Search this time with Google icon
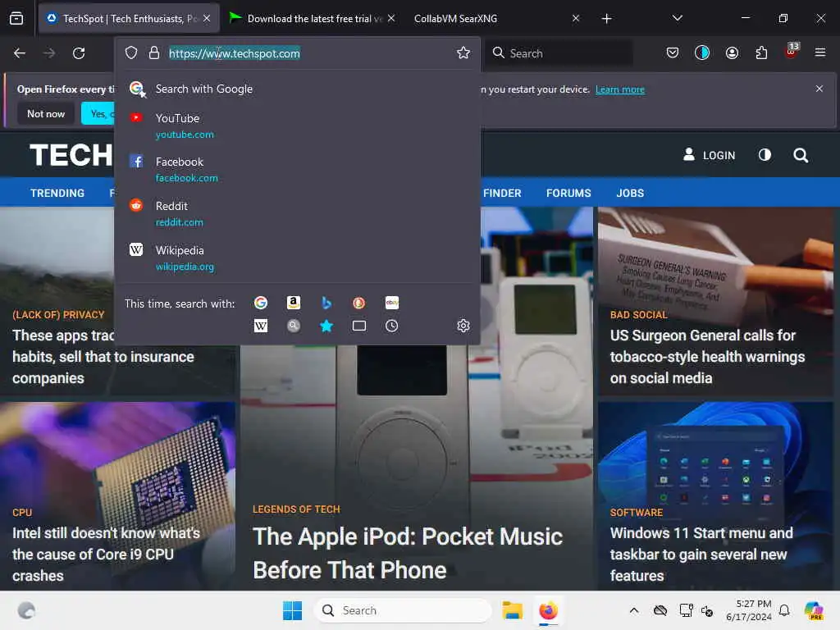840x630 pixels. pos(261,304)
